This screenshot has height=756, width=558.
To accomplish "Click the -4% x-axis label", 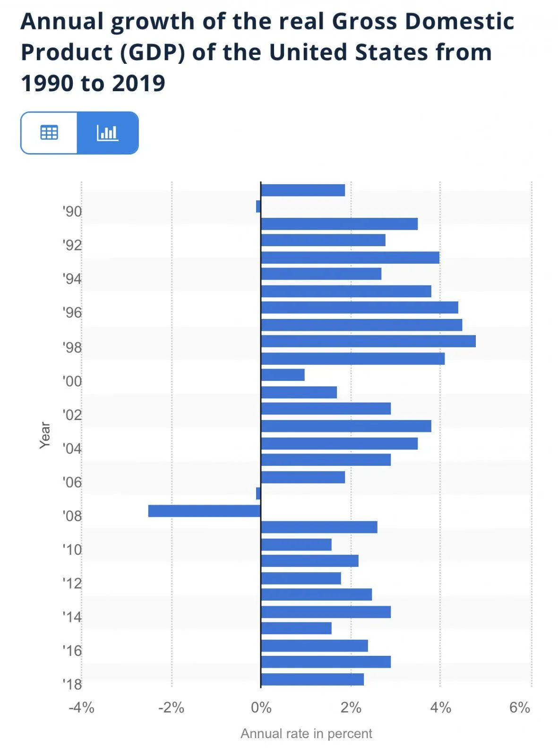I will click(x=81, y=707).
